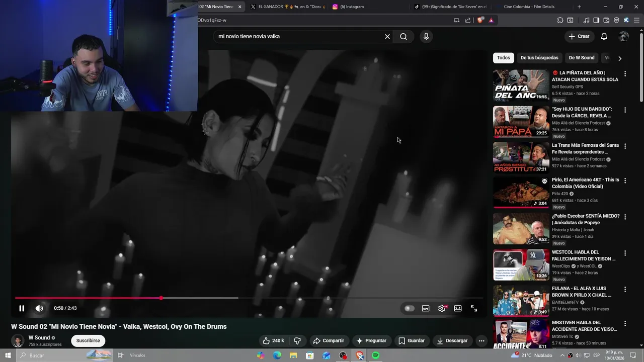Show more filter chips with arrow
This screenshot has width=644, height=362.
click(x=620, y=58)
